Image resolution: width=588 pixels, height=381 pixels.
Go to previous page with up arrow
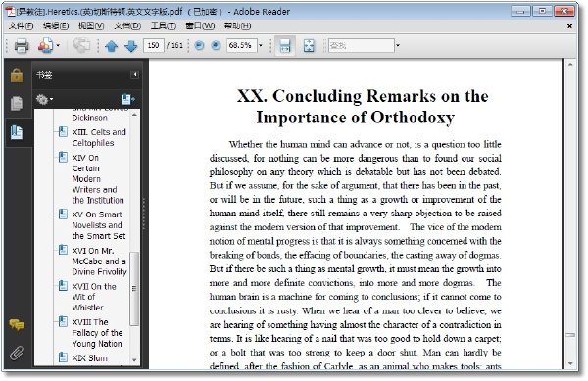(x=112, y=46)
